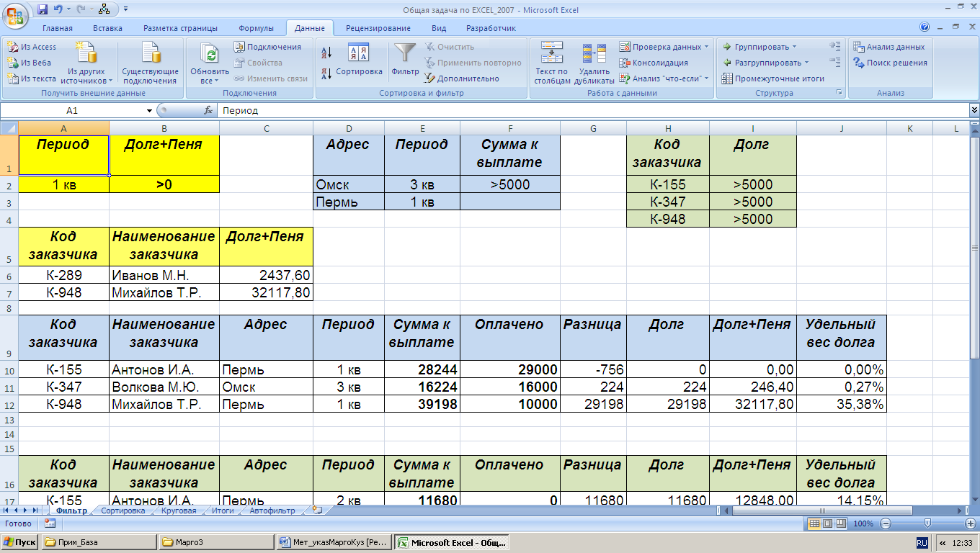The image size is (980, 553).
Task: Sort ascending A to Z icon
Action: point(326,53)
